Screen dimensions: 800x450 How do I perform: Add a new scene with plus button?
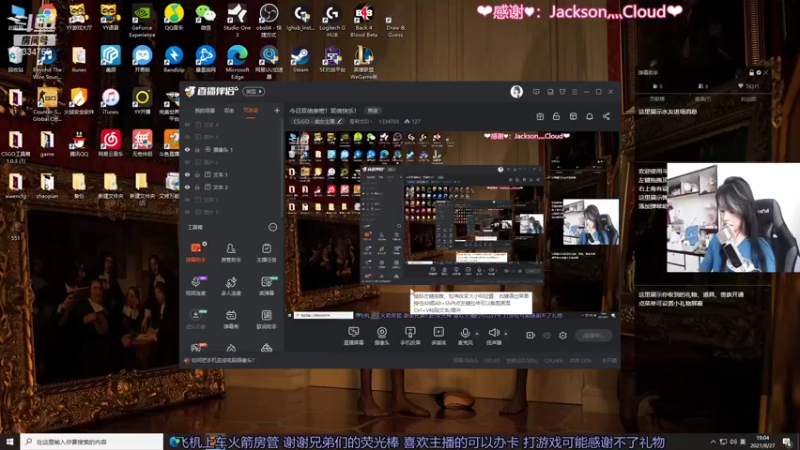277,110
